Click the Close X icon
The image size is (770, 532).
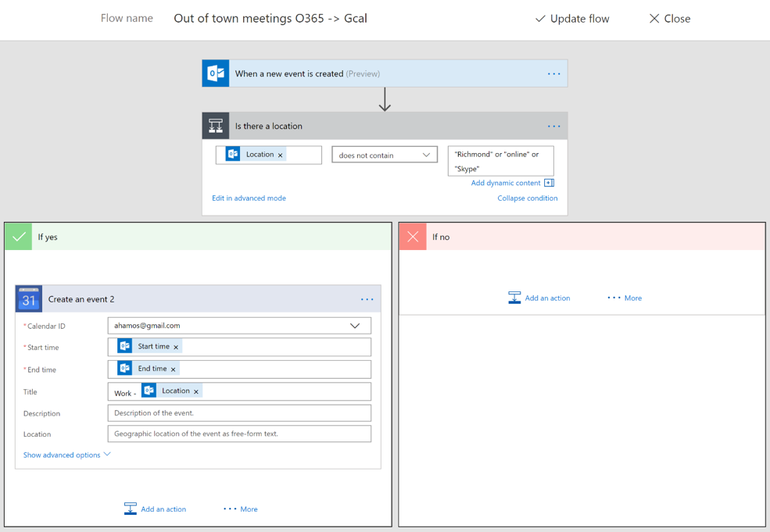click(x=654, y=19)
